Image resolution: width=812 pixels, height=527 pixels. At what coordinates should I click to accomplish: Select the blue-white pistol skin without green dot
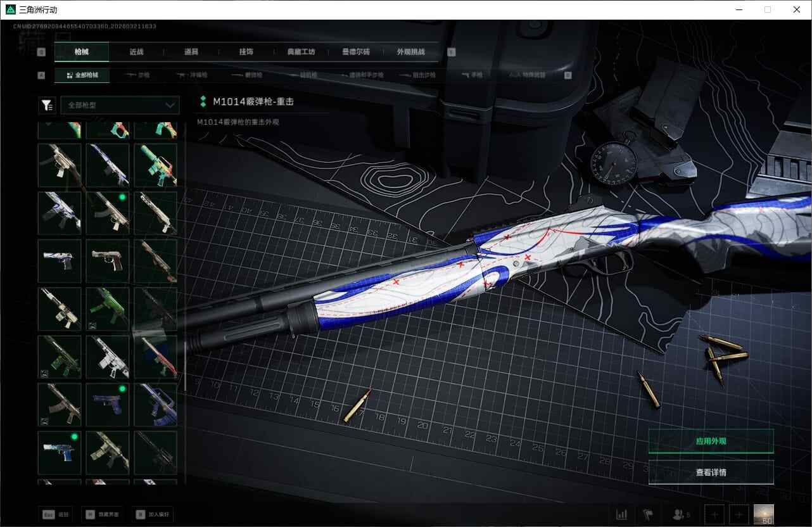[60, 260]
